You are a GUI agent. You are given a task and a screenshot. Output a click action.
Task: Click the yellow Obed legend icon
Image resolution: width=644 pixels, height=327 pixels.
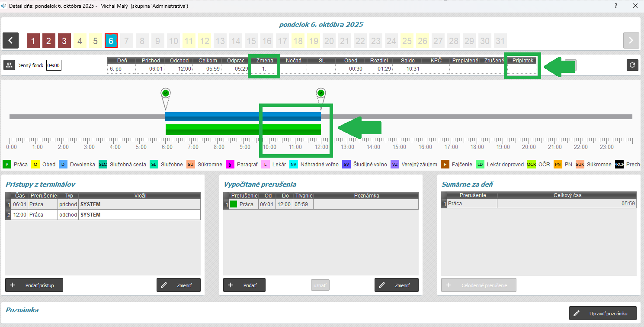(x=35, y=164)
